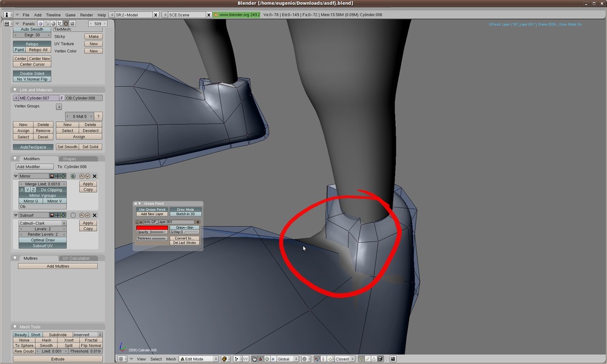Viewport: 607px width, 364px height.
Task: Click Add Multires button
Action: (58, 266)
